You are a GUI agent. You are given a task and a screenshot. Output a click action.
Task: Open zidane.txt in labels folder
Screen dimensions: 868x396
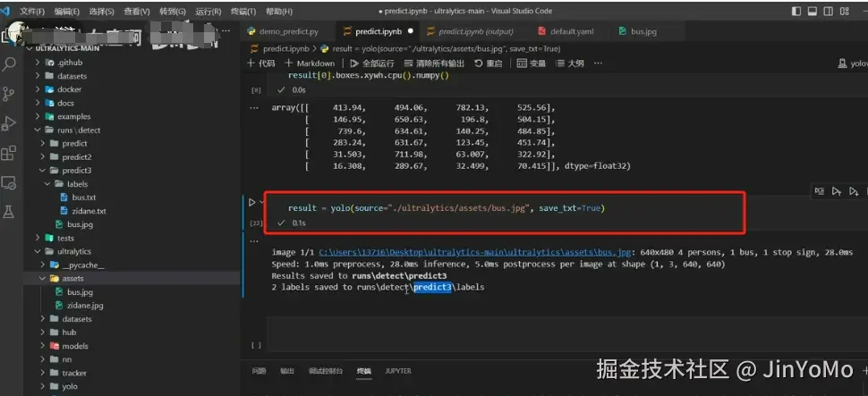[x=89, y=211]
